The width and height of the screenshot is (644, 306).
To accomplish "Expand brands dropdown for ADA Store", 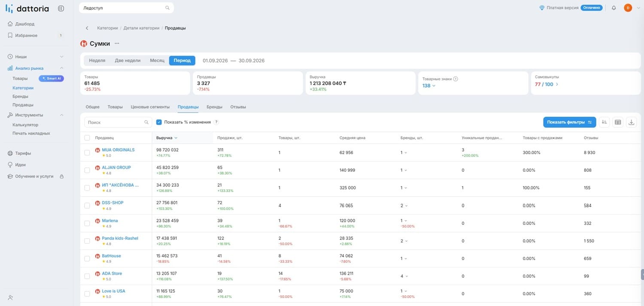I will 404,276.
